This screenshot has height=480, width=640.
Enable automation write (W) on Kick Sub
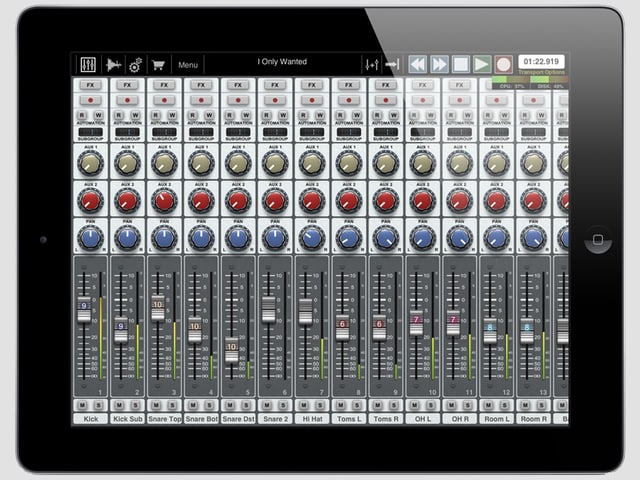pos(136,115)
